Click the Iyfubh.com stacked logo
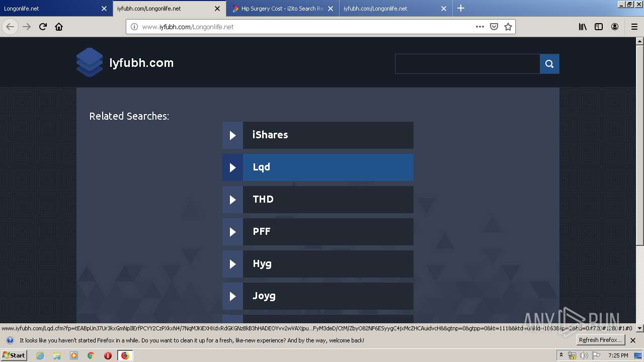The height and width of the screenshot is (362, 644). [90, 62]
